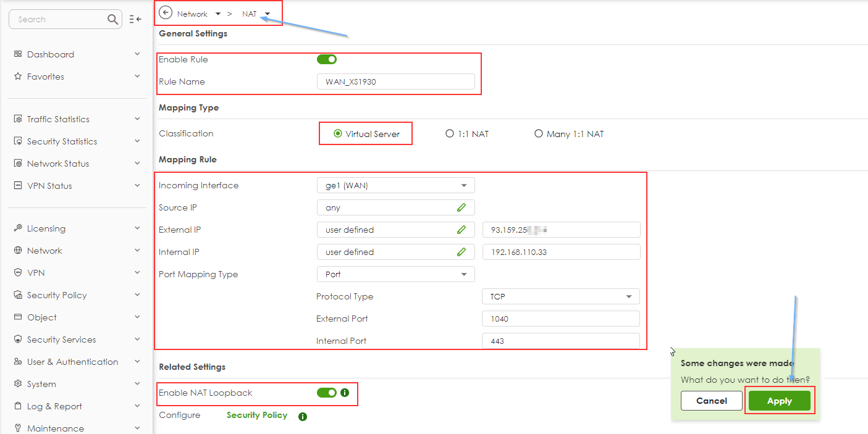The width and height of the screenshot is (868, 434).
Task: Open the Protocol Type dropdown
Action: coord(560,297)
